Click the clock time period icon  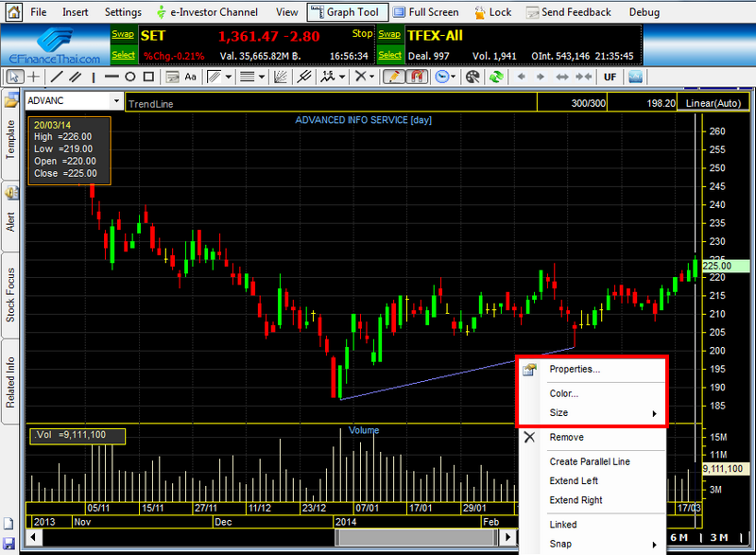pyautogui.click(x=441, y=77)
